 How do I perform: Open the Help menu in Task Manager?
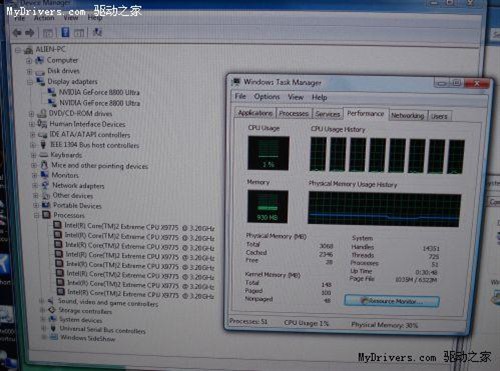click(319, 98)
